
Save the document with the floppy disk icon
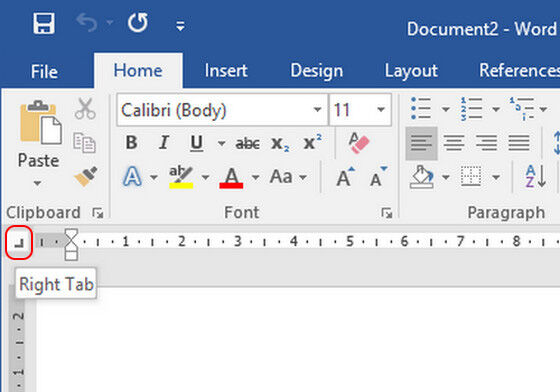[44, 24]
